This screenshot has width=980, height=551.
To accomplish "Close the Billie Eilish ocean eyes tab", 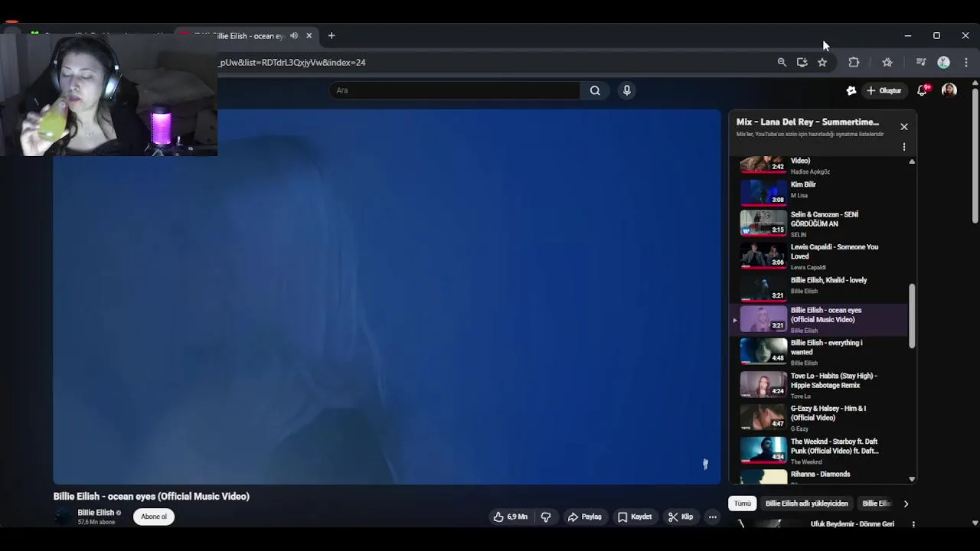I will (x=309, y=35).
